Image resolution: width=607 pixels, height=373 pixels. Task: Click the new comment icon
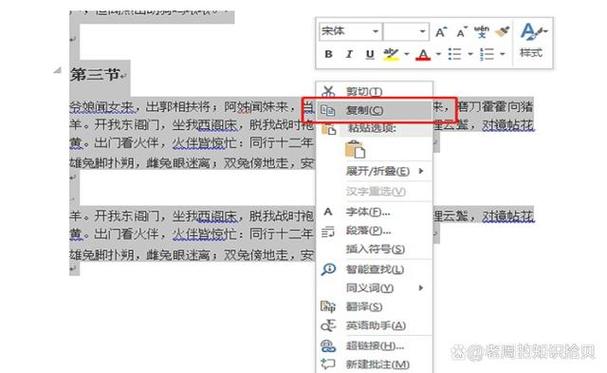[328, 364]
